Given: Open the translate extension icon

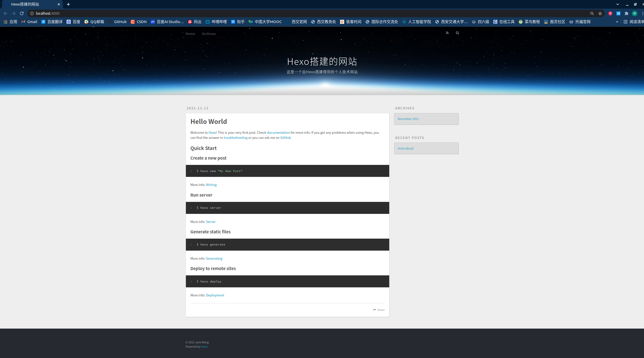Looking at the screenshot, I should (618, 13).
